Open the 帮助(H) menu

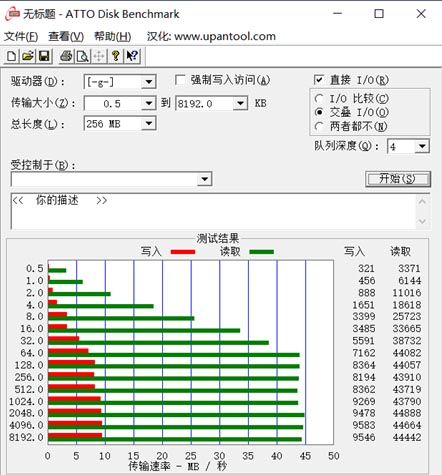113,36
